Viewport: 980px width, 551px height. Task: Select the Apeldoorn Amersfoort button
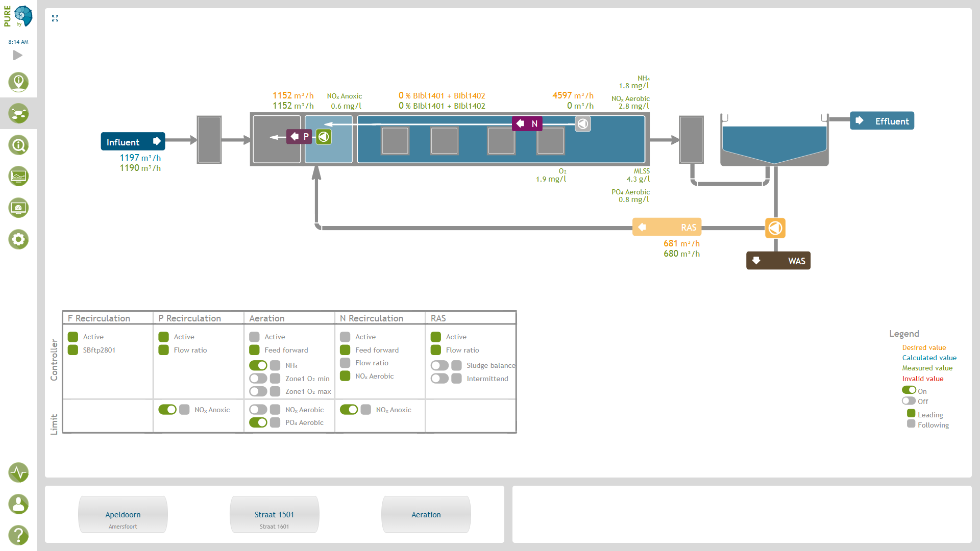[122, 514]
